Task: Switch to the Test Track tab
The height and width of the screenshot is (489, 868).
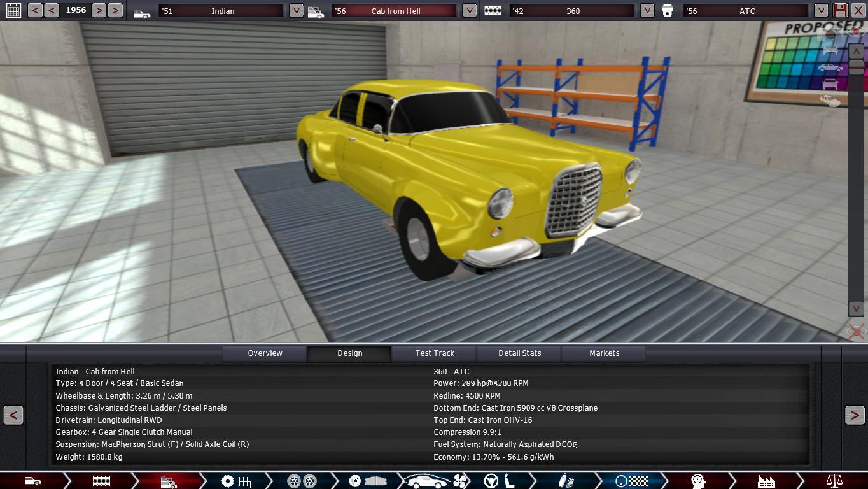Action: click(x=435, y=353)
